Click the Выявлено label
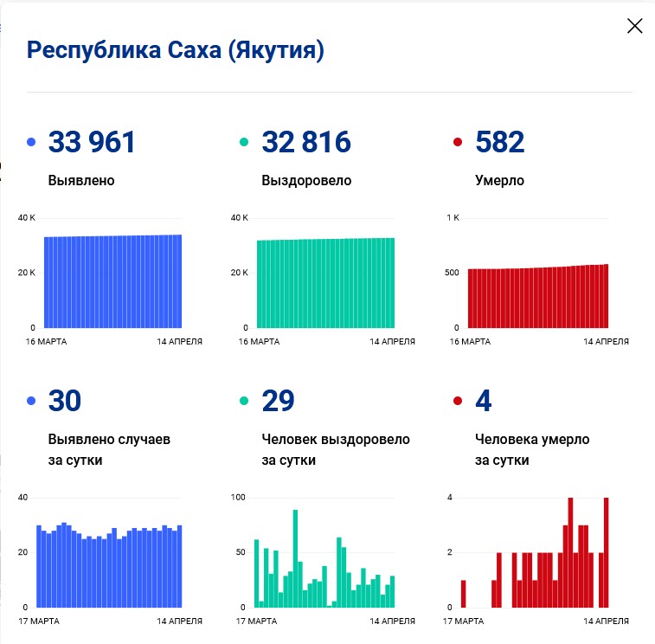Image resolution: width=655 pixels, height=644 pixels. (x=81, y=181)
